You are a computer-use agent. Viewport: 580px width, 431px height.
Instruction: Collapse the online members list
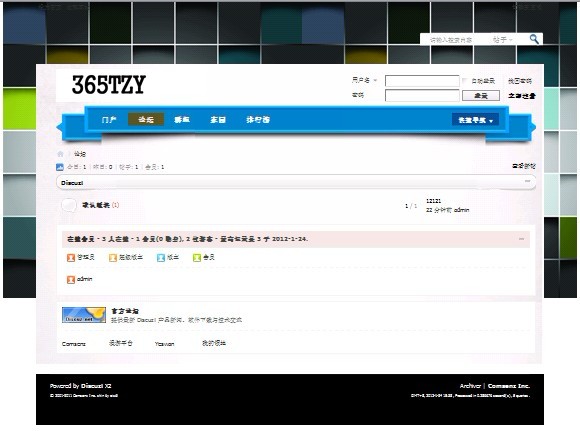point(521,239)
